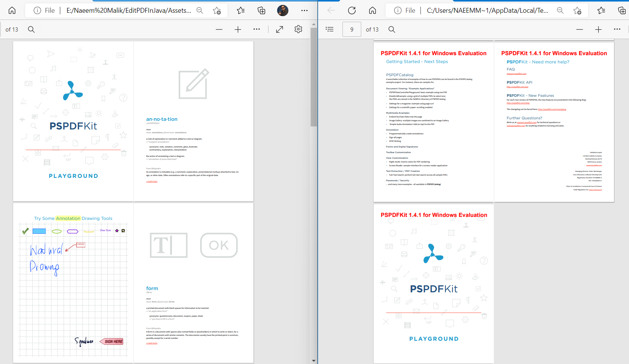Open PDF settings gear in left viewer

point(298,29)
